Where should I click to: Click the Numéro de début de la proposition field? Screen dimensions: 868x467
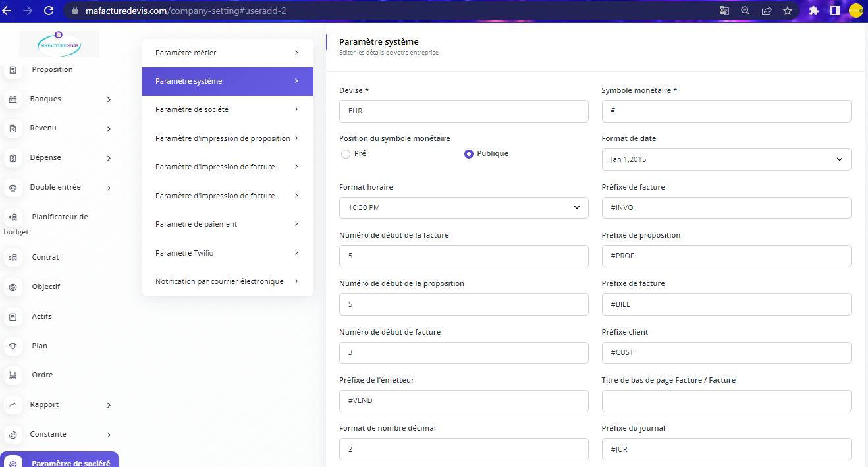pos(464,304)
